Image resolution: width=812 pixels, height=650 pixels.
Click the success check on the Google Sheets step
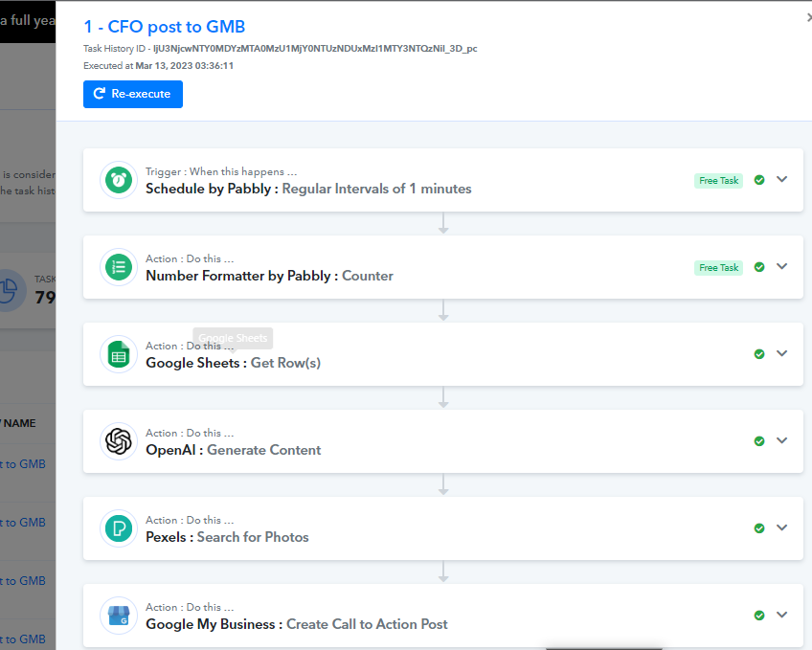(759, 354)
